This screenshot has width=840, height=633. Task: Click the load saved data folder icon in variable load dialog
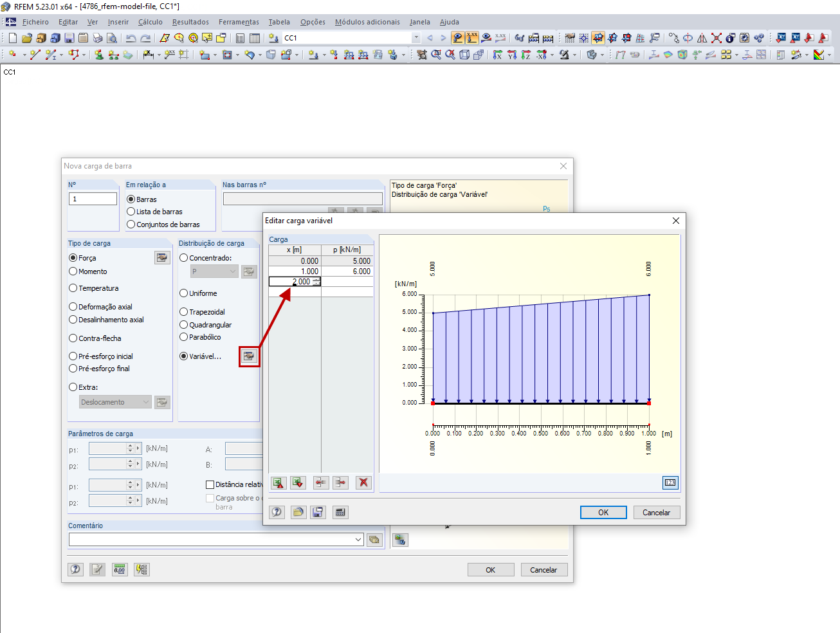coord(298,512)
